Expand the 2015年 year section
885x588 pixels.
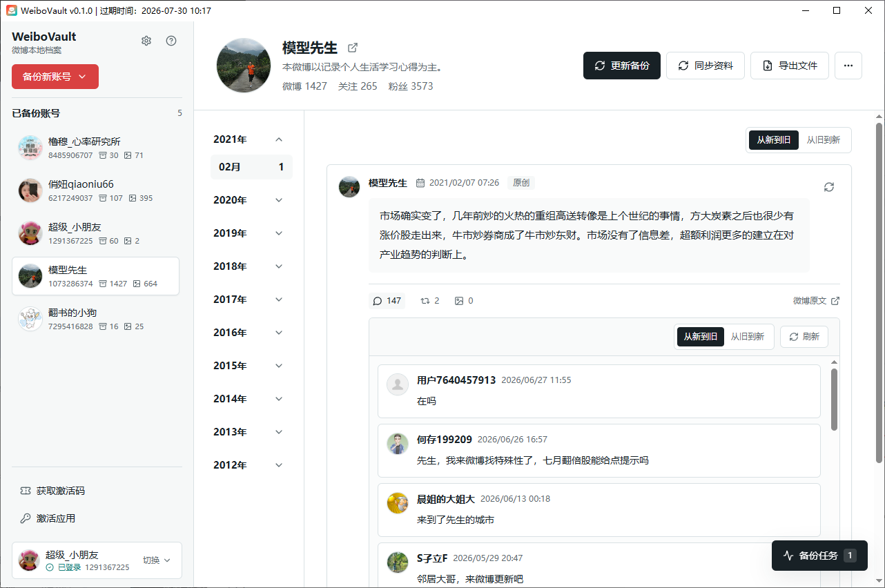click(251, 366)
